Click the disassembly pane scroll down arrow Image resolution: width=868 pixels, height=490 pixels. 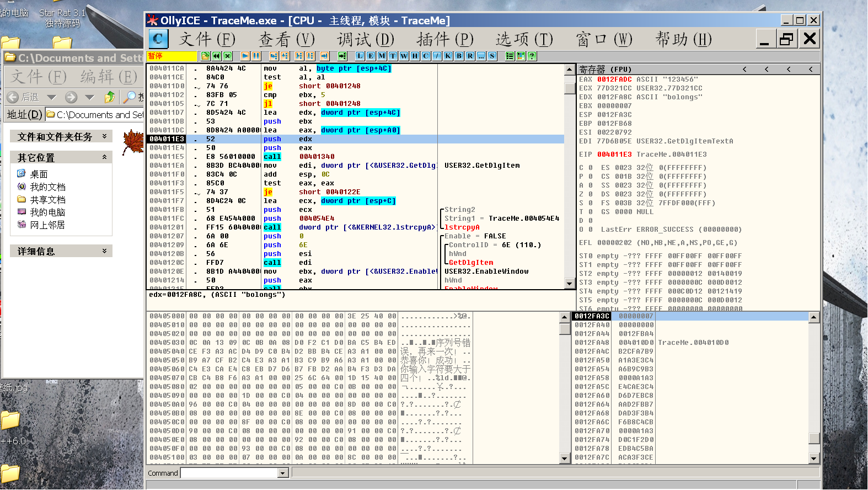pos(570,284)
